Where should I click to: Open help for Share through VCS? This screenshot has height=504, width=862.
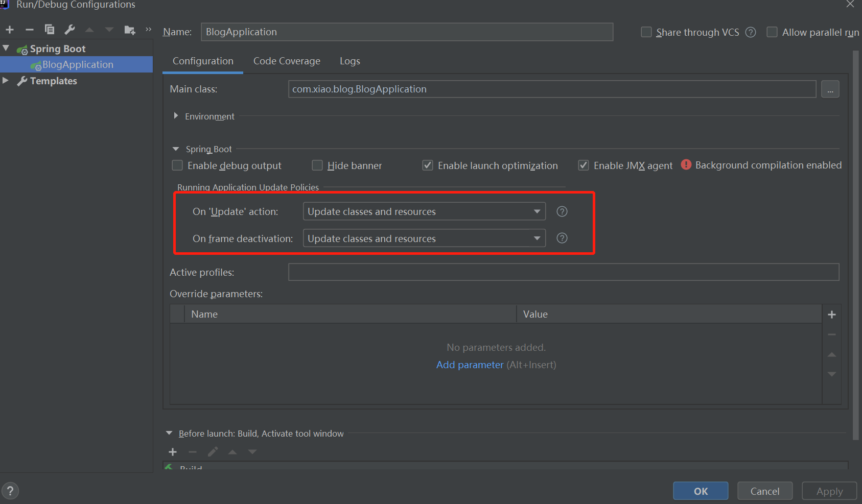point(751,32)
